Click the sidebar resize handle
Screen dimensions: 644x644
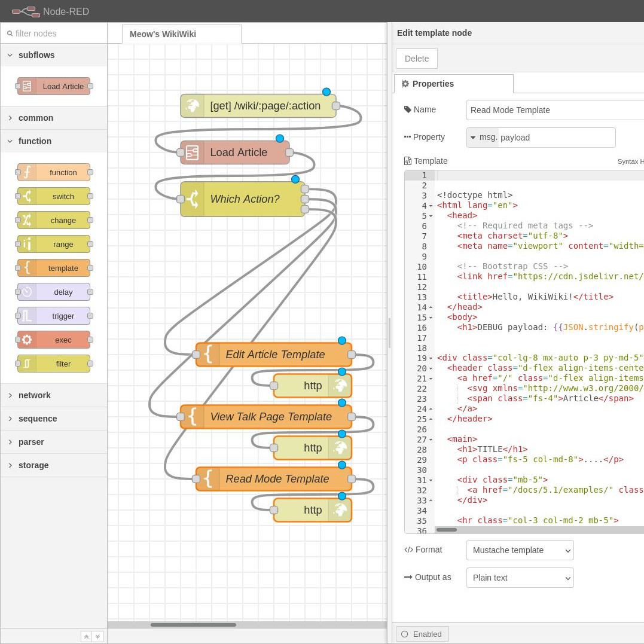click(x=389, y=333)
